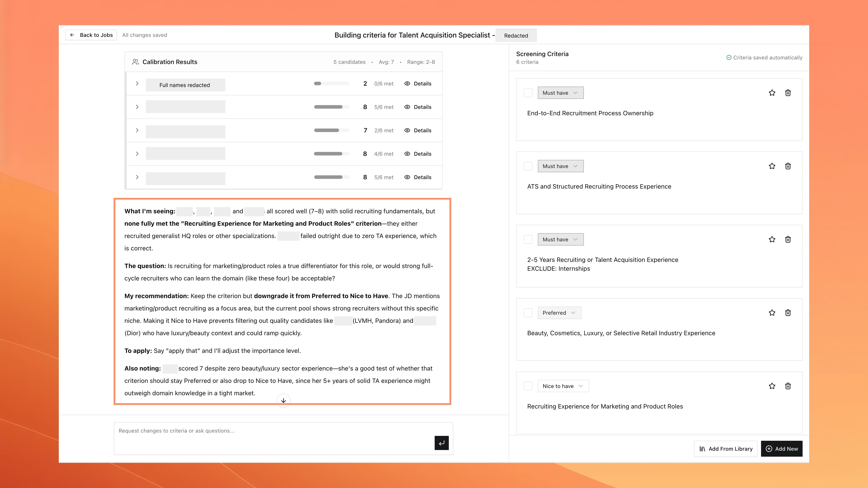Click the back arrow beside Back to Jobs
868x488 pixels.
(72, 35)
